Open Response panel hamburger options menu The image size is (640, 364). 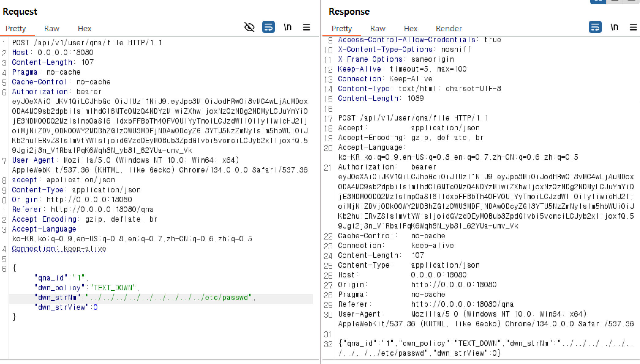click(633, 27)
